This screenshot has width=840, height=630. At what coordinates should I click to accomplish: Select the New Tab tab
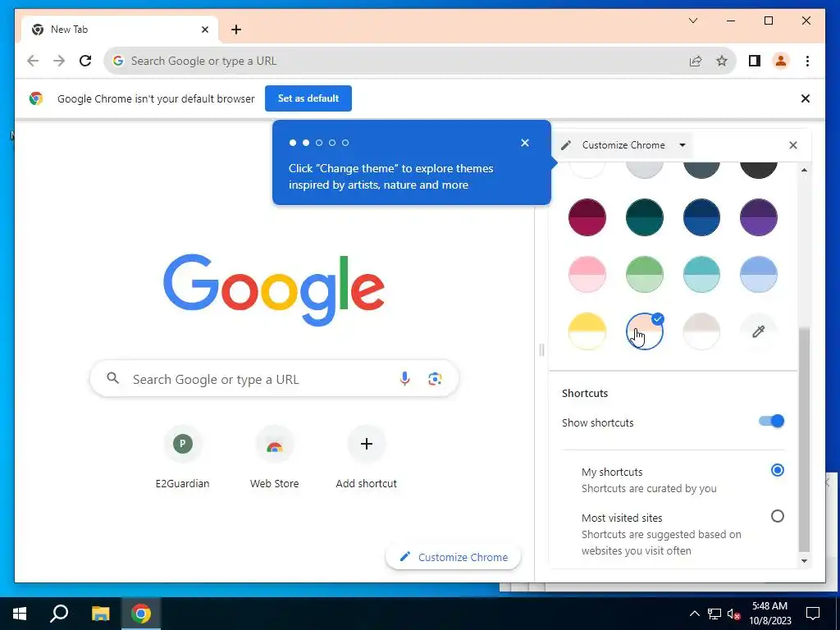[x=120, y=30]
